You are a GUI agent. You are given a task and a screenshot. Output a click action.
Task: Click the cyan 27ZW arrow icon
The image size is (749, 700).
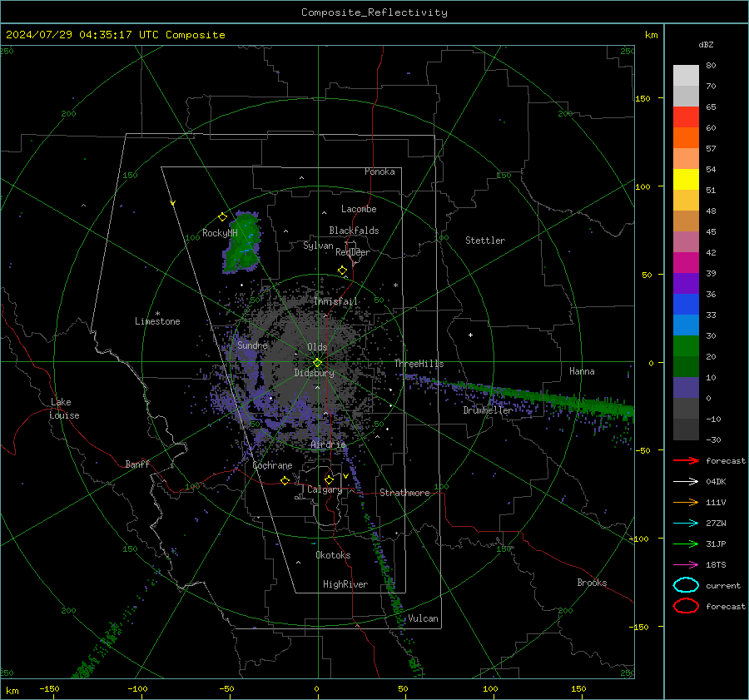tap(686, 524)
